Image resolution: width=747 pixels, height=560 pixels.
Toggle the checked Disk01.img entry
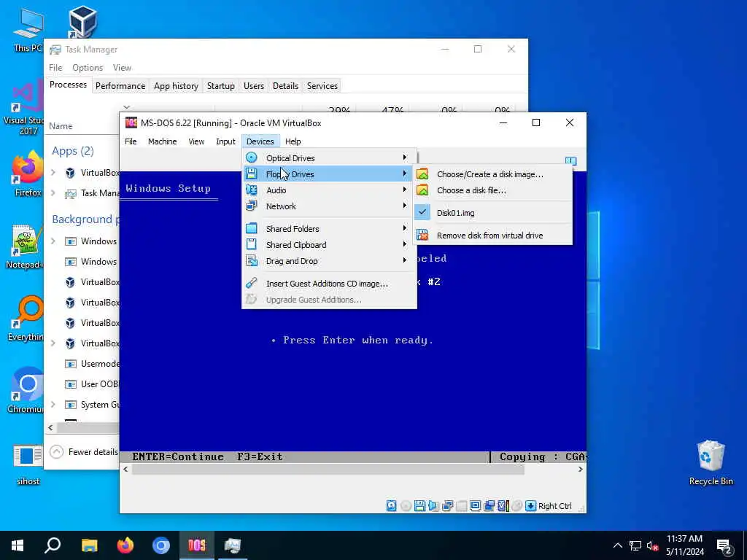coord(492,213)
